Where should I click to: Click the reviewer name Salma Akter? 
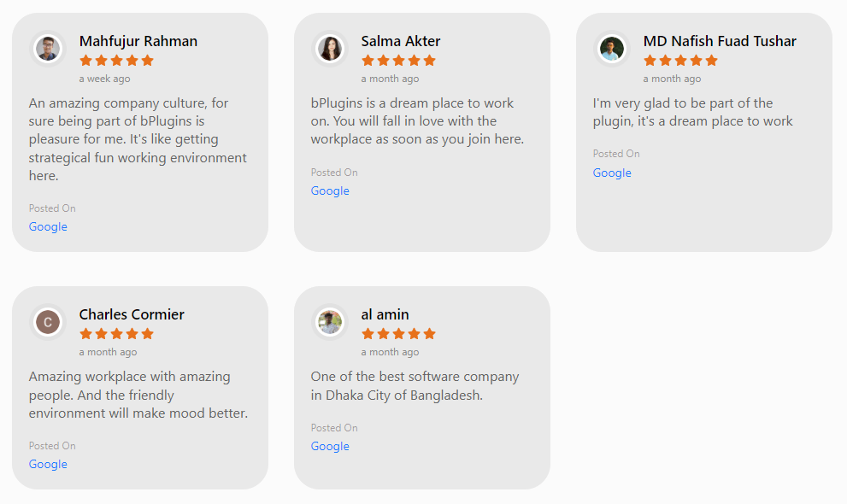(401, 41)
